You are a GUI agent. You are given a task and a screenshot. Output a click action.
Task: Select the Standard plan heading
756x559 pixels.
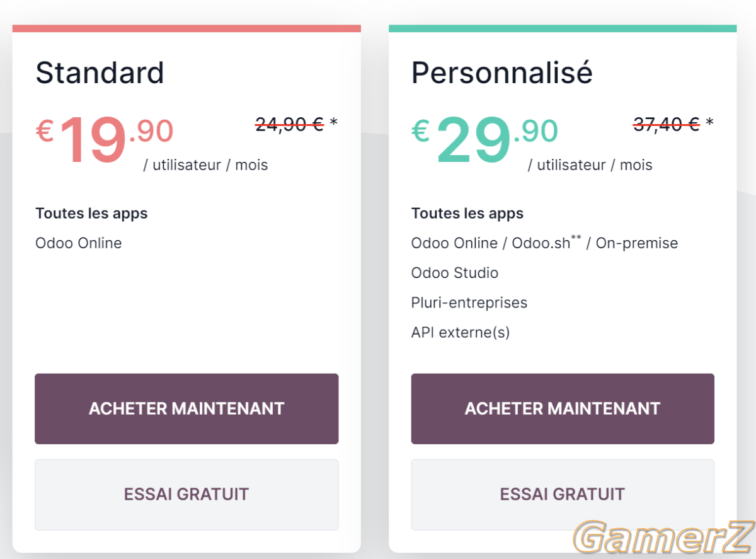100,73
